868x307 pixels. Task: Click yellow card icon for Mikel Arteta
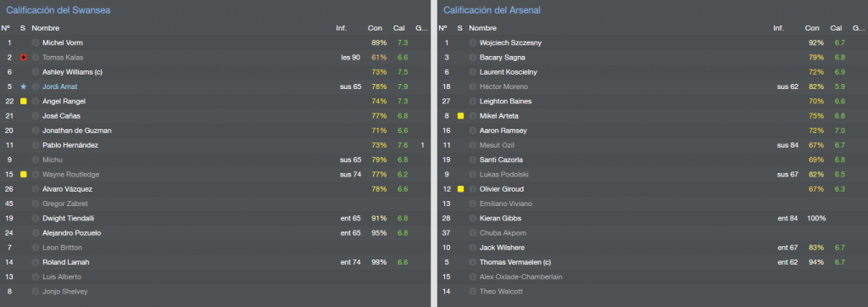[x=460, y=116]
